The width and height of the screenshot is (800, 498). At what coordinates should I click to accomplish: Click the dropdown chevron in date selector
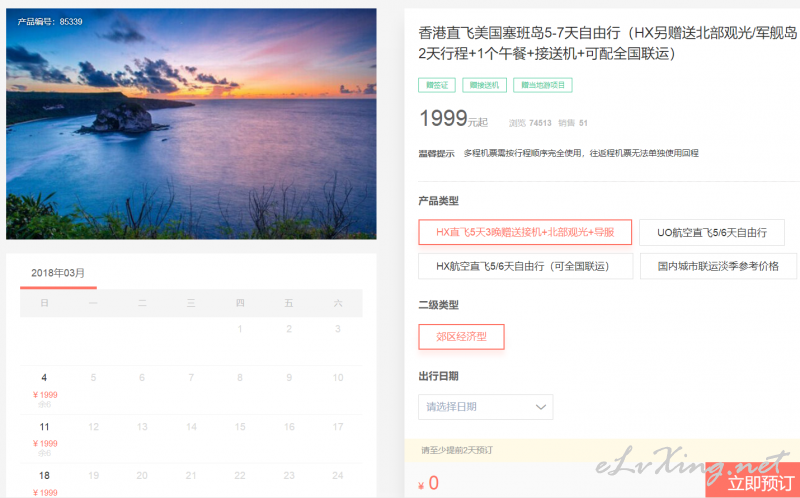pyautogui.click(x=540, y=407)
